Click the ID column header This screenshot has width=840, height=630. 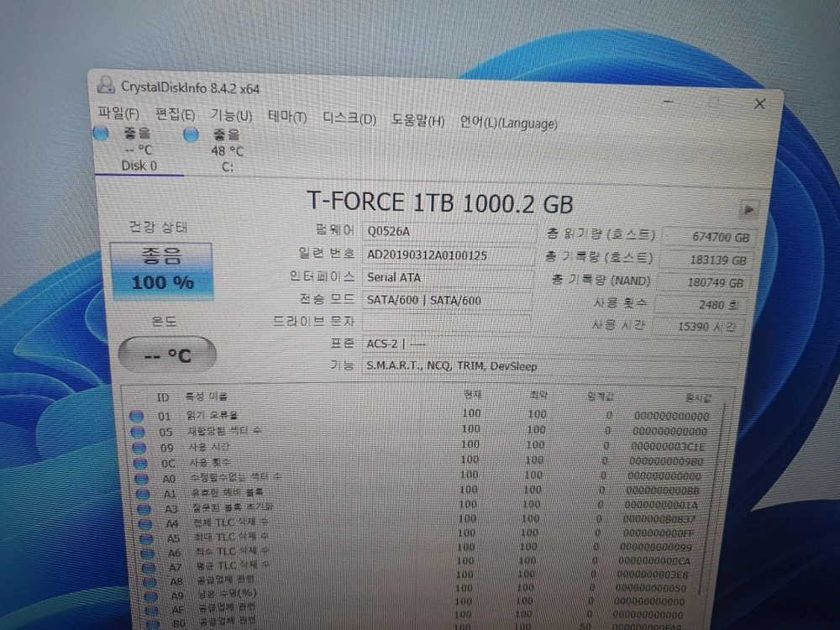(x=162, y=397)
